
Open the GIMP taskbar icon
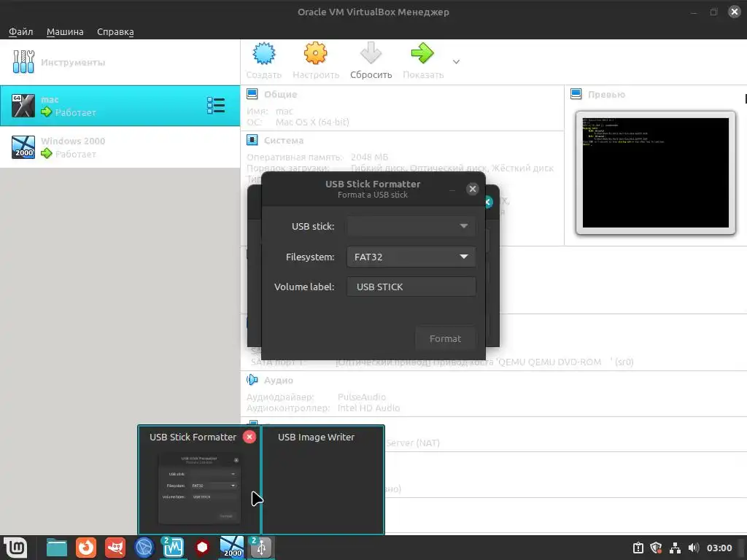click(x=115, y=547)
